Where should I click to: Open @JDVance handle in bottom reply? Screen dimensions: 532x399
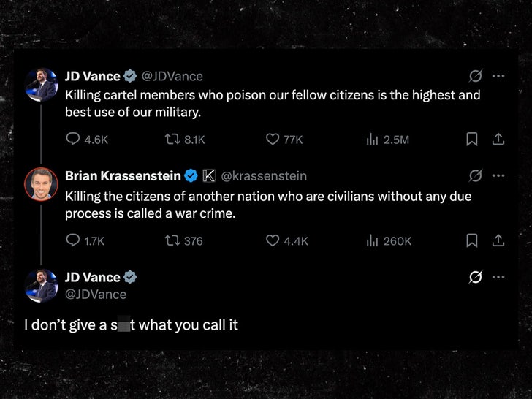pyautogui.click(x=96, y=294)
